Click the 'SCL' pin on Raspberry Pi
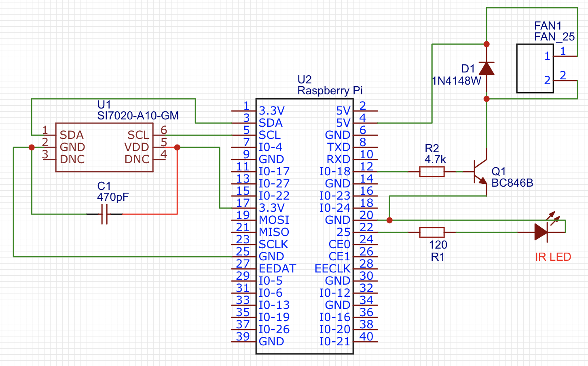This screenshot has height=366, width=588. [x=270, y=135]
